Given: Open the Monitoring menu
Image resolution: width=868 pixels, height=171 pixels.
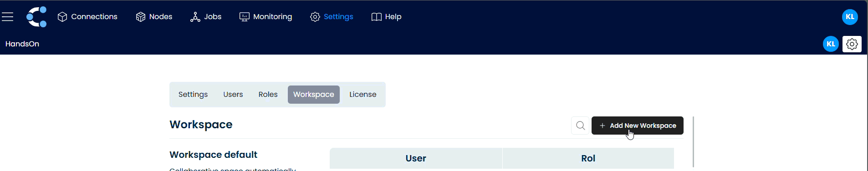Looking at the screenshot, I should (x=266, y=17).
